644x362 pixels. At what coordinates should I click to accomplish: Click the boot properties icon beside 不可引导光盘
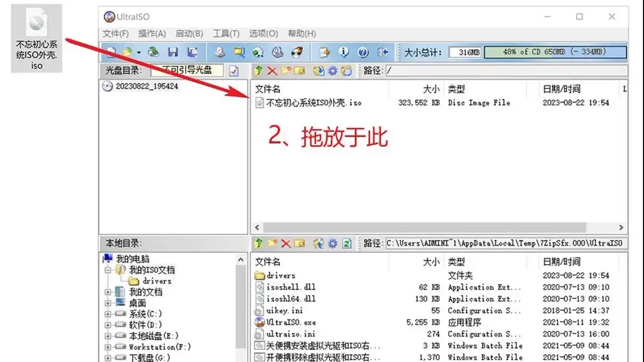234,71
